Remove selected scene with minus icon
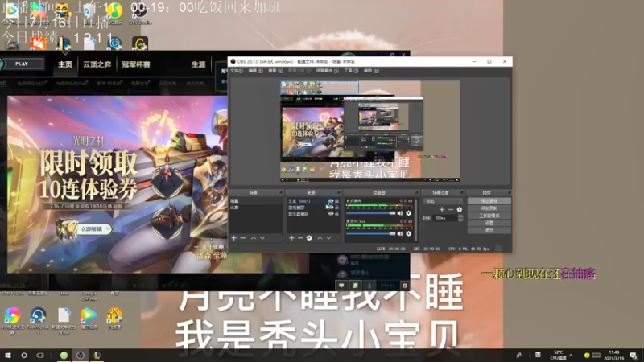This screenshot has width=644, height=362. [x=243, y=238]
